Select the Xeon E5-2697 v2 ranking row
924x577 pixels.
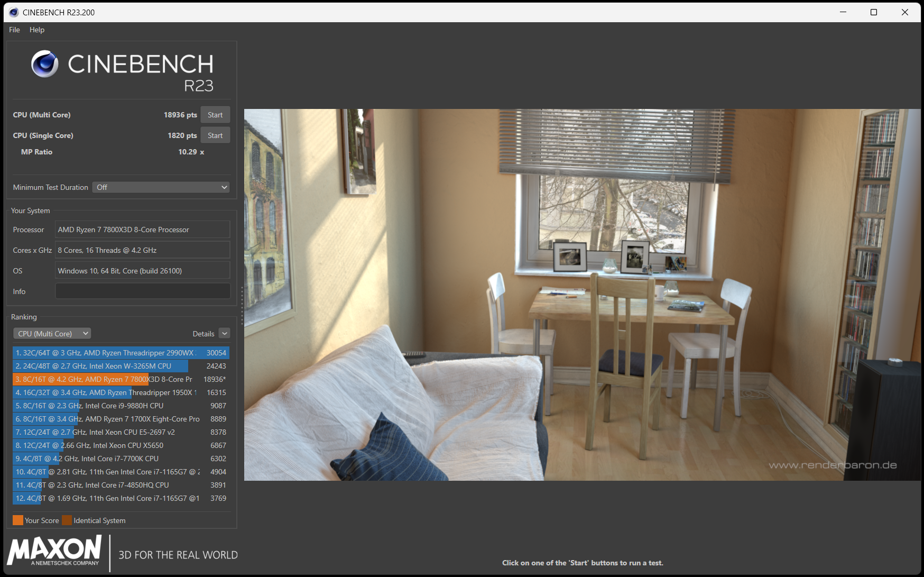tap(121, 432)
